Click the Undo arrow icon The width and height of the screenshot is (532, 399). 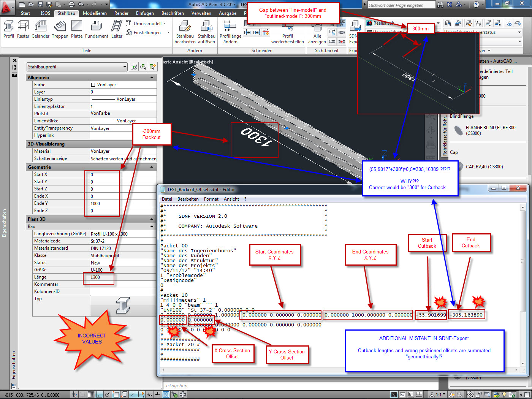81,5
